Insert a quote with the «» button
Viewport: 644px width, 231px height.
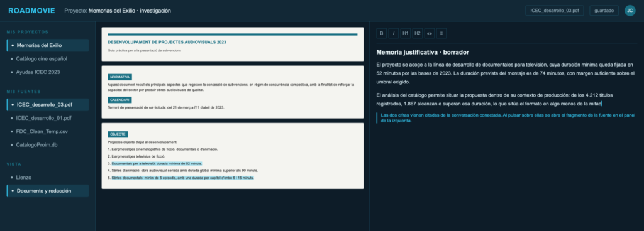pyautogui.click(x=430, y=33)
